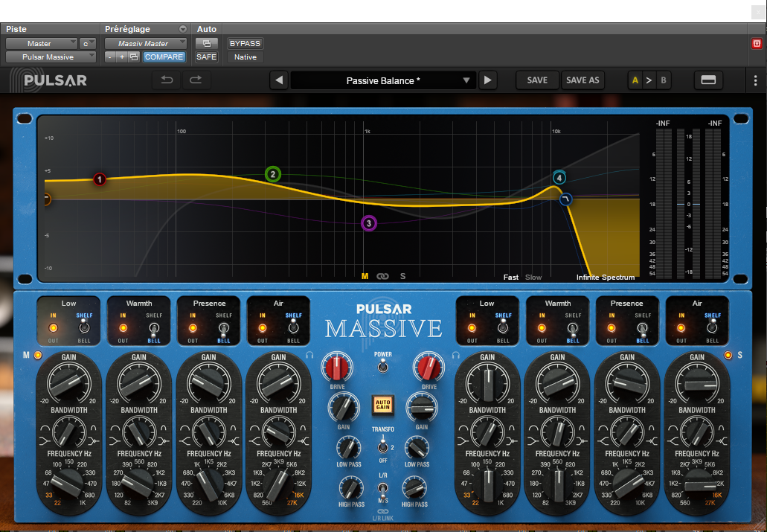This screenshot has width=767, height=532.
Task: Copy A to B with arrow button
Action: click(649, 80)
